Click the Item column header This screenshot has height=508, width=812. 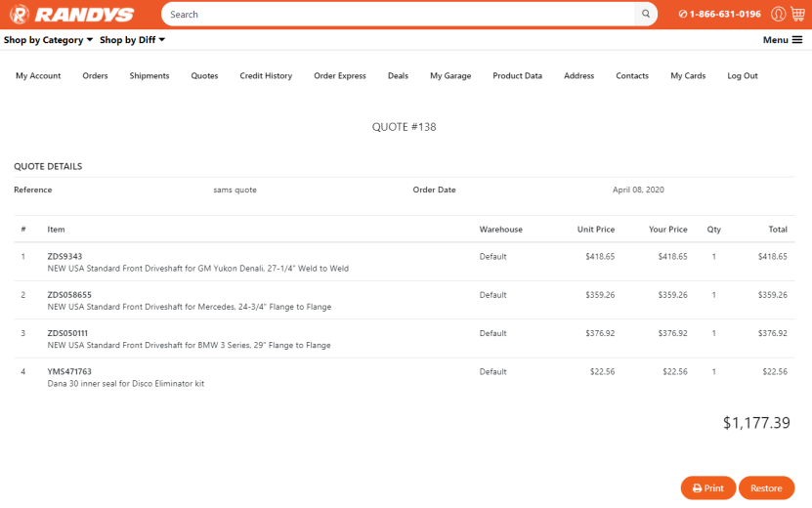point(56,230)
